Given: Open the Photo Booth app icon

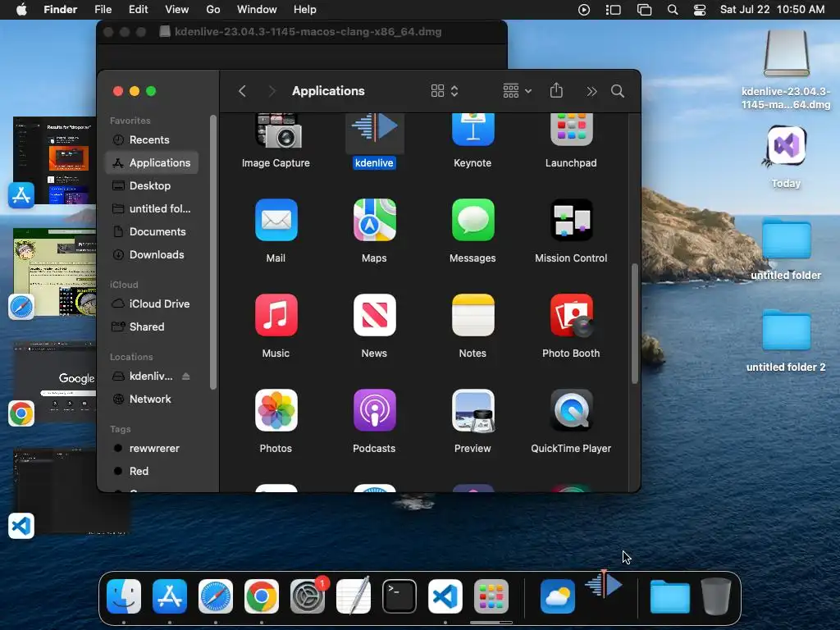Looking at the screenshot, I should (571, 315).
